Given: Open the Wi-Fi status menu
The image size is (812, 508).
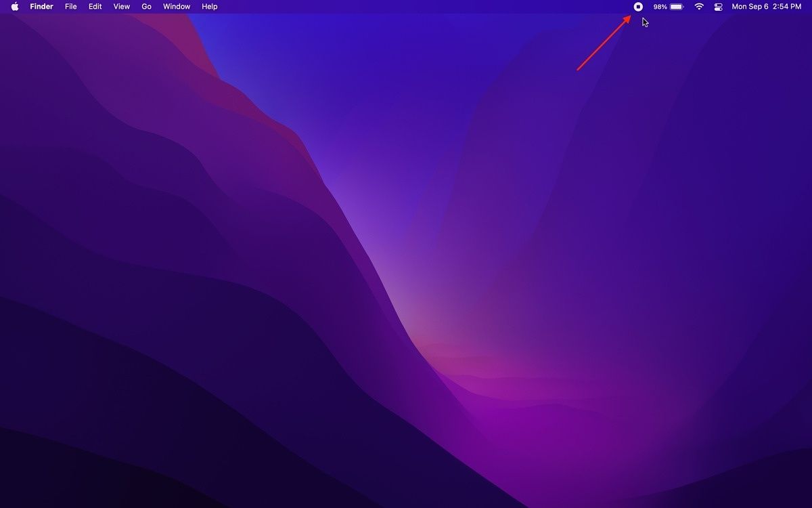Looking at the screenshot, I should coord(699,7).
